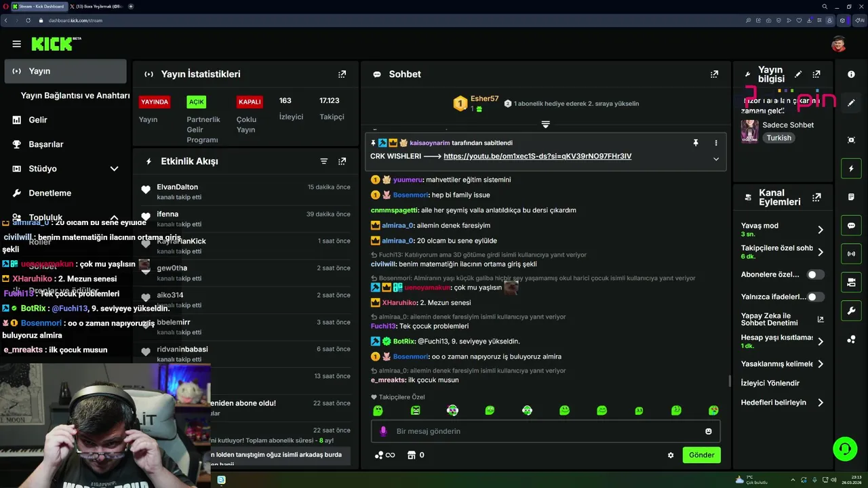Open the taskbar weather widget

751,480
